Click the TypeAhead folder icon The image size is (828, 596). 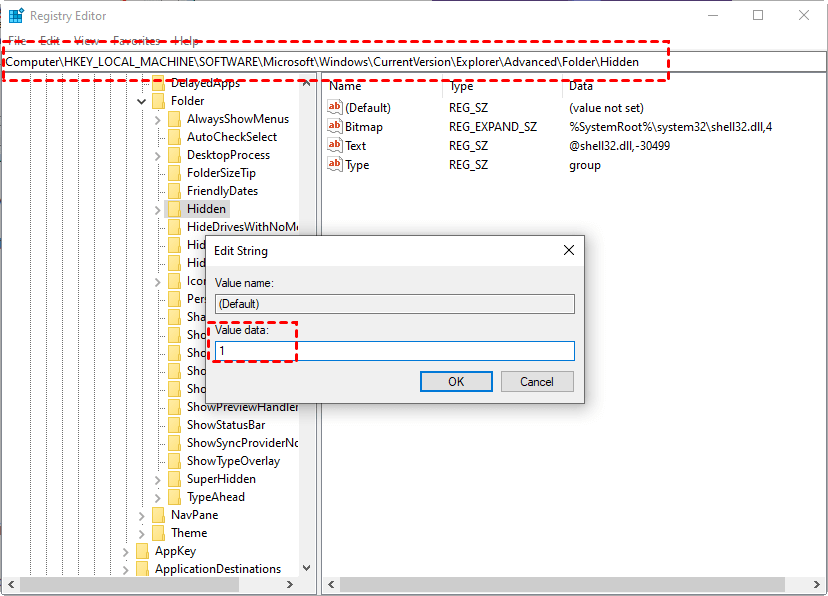[x=174, y=496]
